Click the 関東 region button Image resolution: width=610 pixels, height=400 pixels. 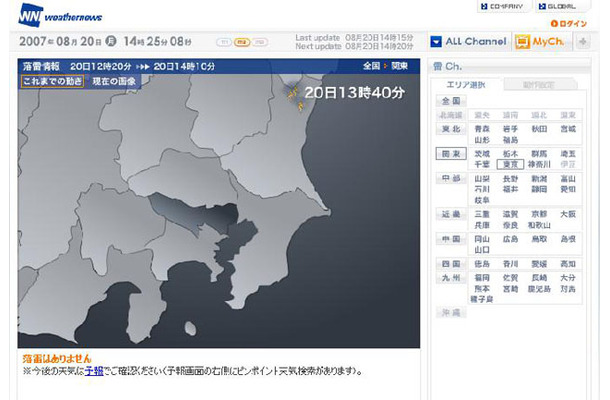tap(451, 154)
